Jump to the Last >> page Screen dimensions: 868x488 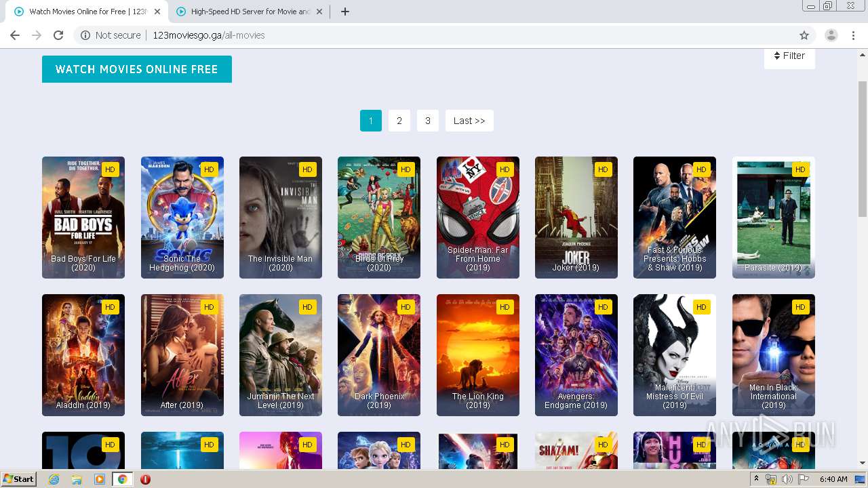(469, 121)
